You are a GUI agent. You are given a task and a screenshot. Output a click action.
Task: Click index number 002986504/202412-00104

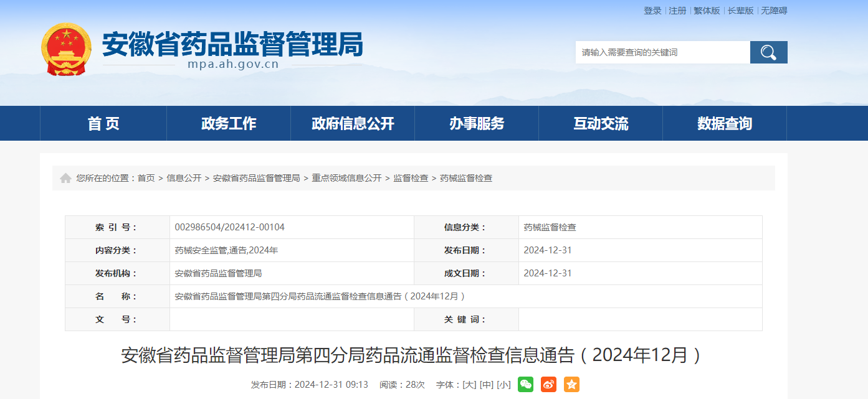coord(230,227)
